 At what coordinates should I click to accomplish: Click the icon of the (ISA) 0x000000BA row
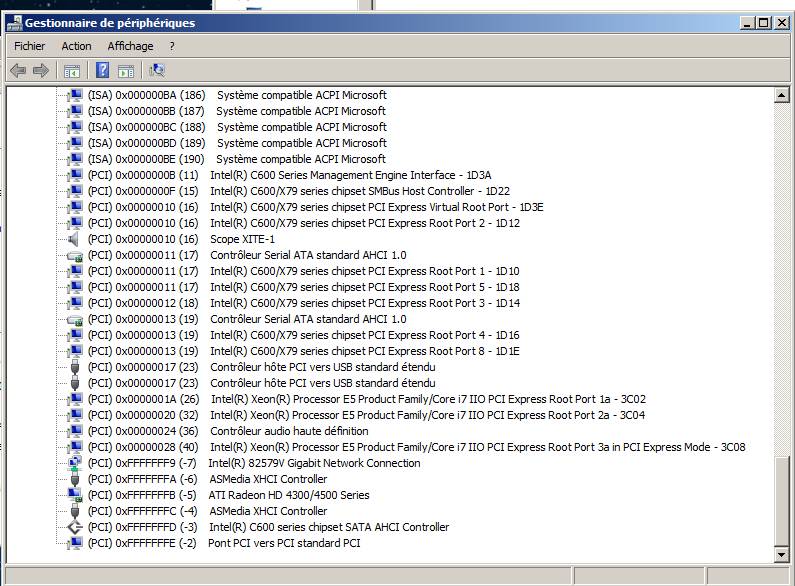pyautogui.click(x=76, y=95)
